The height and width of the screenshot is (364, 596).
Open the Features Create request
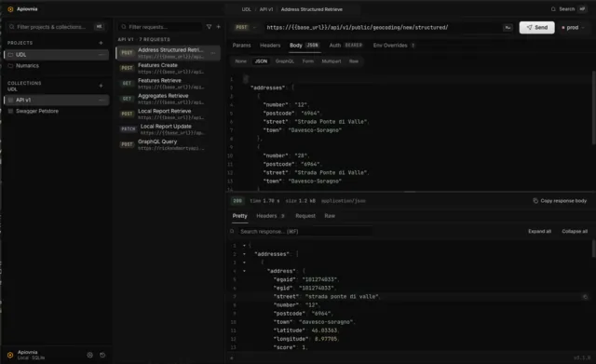tap(168, 68)
